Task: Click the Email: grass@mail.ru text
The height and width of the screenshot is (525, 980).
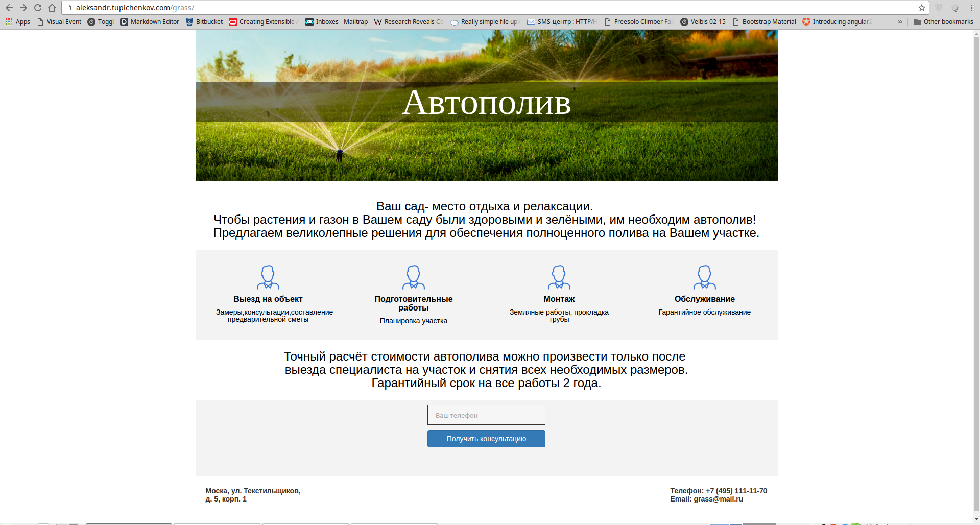Action: click(x=706, y=499)
